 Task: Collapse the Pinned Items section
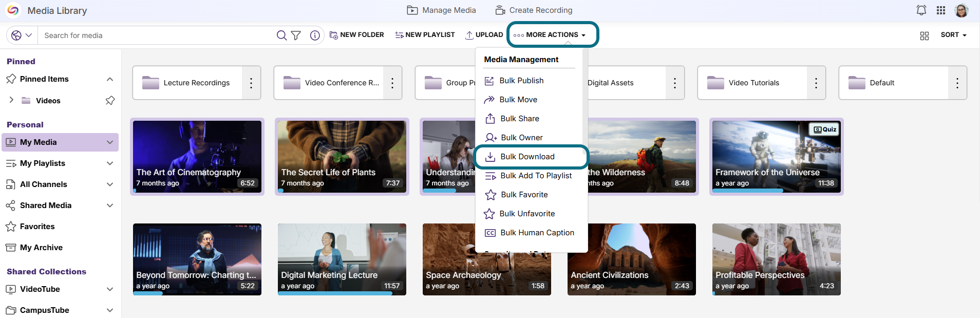coord(110,79)
